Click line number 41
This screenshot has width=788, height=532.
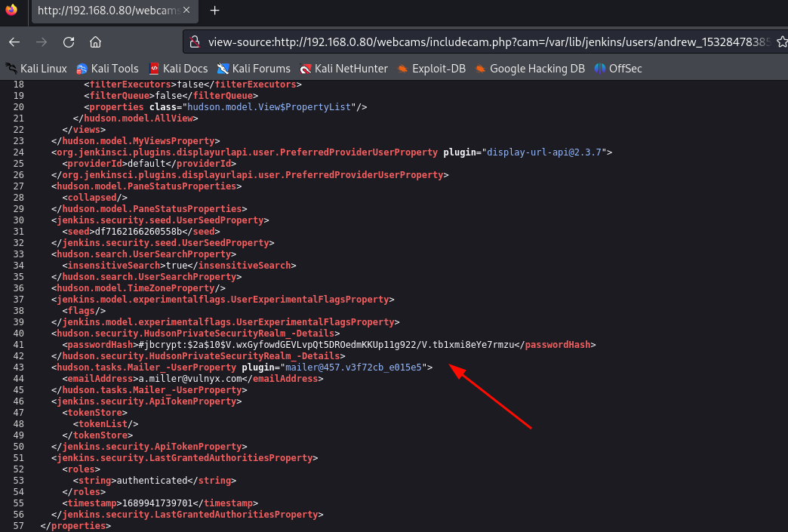pos(18,345)
